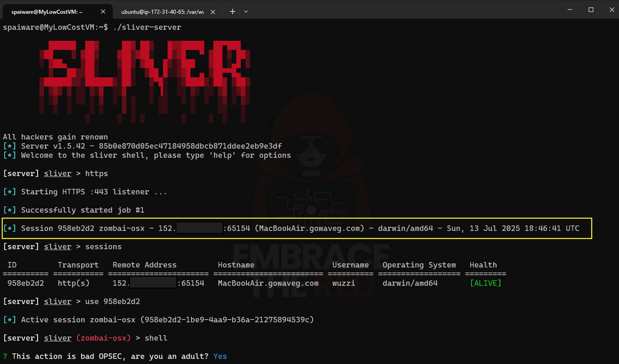Click the ':65154' port in the sessions table row
This screenshot has width=619, height=364.
coord(191,283)
